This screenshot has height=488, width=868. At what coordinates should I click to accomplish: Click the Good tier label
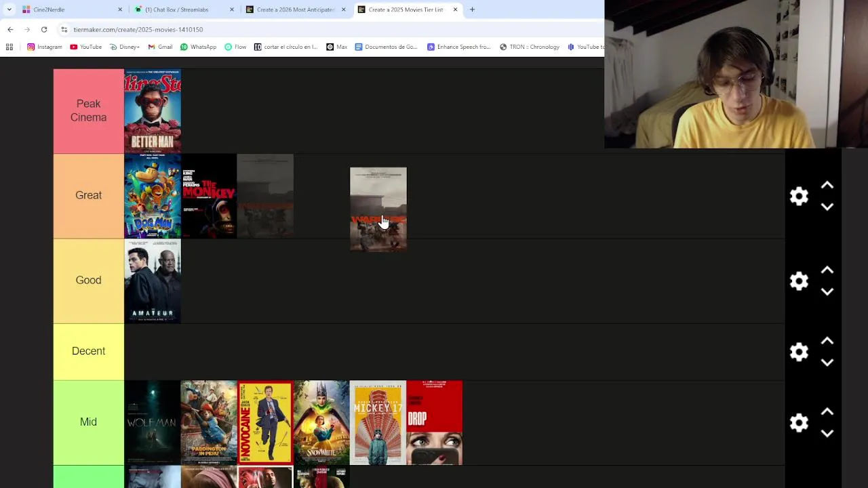click(88, 281)
